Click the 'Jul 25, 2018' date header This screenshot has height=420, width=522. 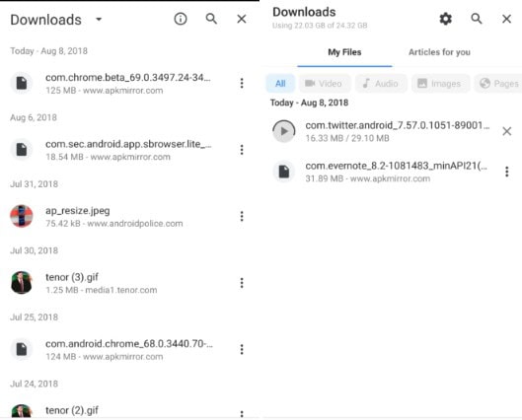[34, 317]
